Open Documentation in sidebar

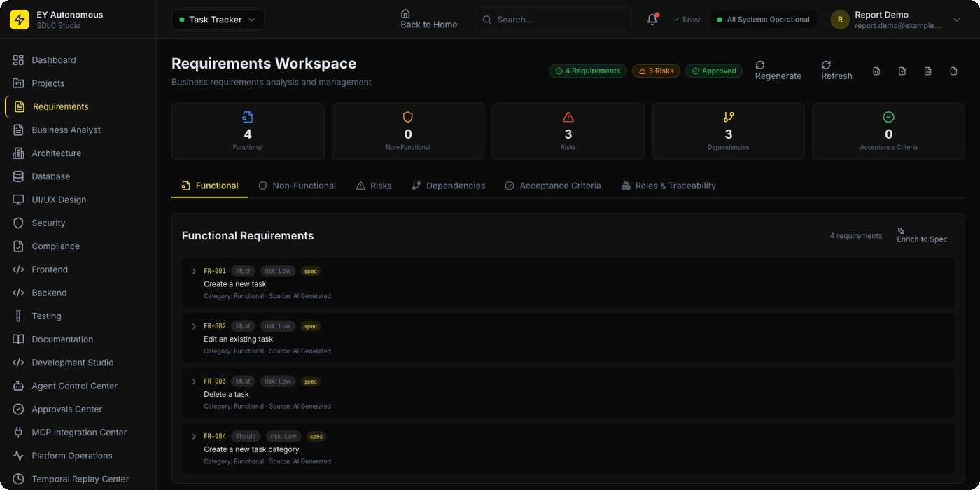78,339
